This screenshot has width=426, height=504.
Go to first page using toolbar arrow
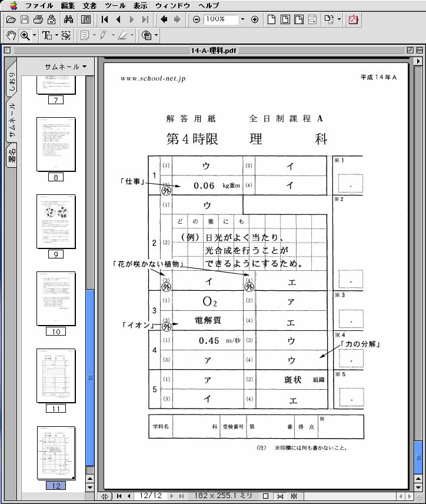click(x=104, y=19)
